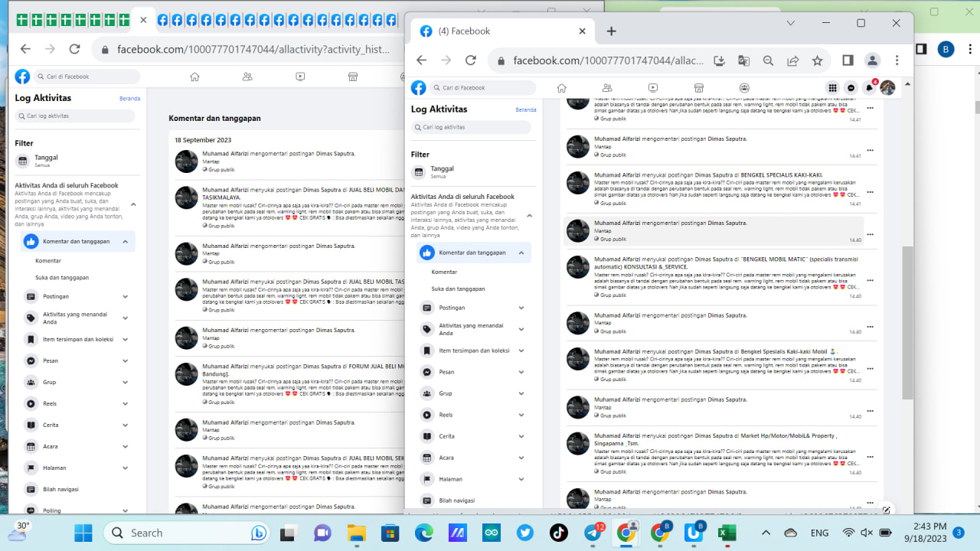The image size is (980, 551).
Task: Open Chrome profile icon in front window
Action: coord(872,60)
